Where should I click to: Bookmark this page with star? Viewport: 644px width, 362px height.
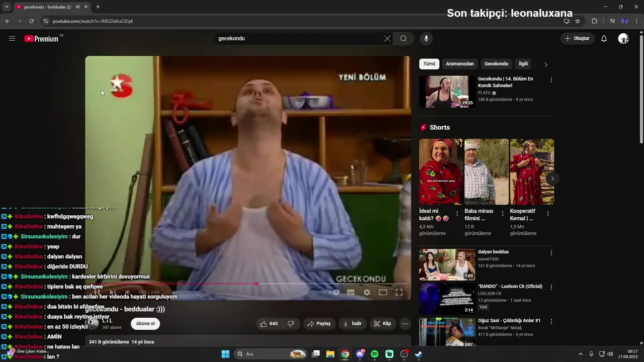(x=578, y=21)
